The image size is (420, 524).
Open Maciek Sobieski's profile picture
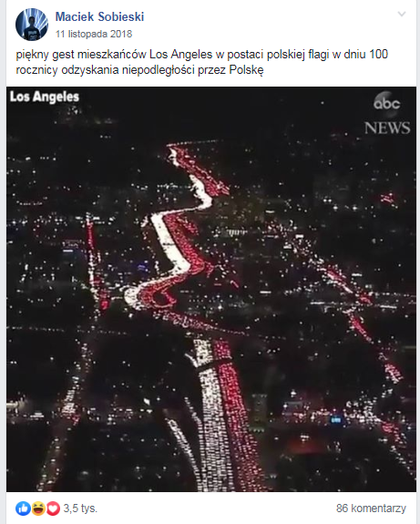[x=32, y=25]
